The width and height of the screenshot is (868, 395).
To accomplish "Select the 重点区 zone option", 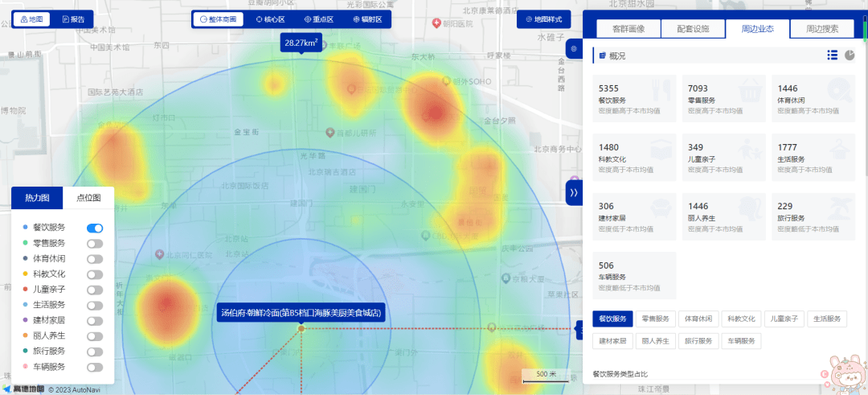I will (x=319, y=19).
